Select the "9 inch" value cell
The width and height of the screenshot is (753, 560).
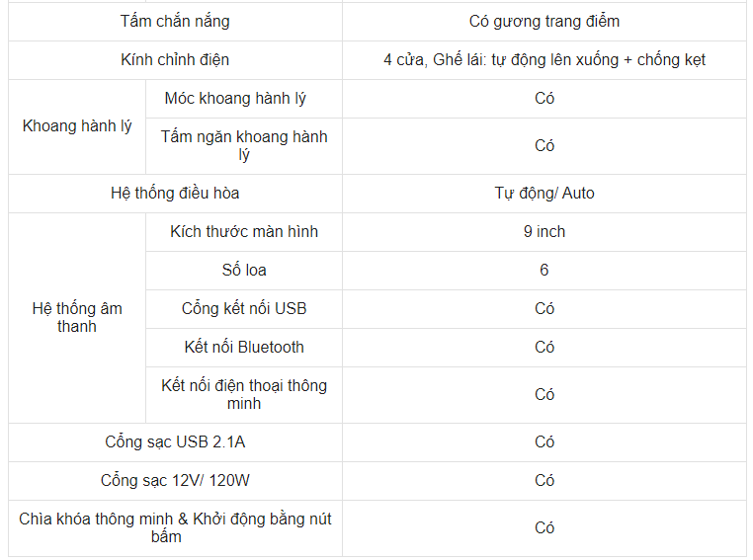pyautogui.click(x=544, y=231)
